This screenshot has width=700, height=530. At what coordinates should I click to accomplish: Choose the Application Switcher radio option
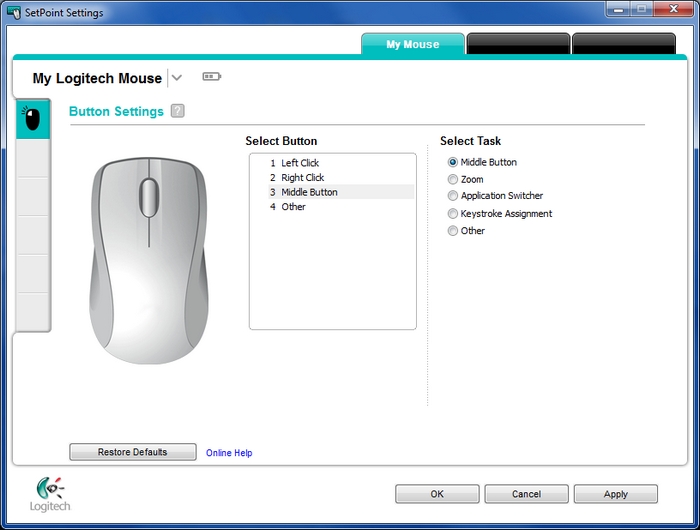pyautogui.click(x=453, y=196)
